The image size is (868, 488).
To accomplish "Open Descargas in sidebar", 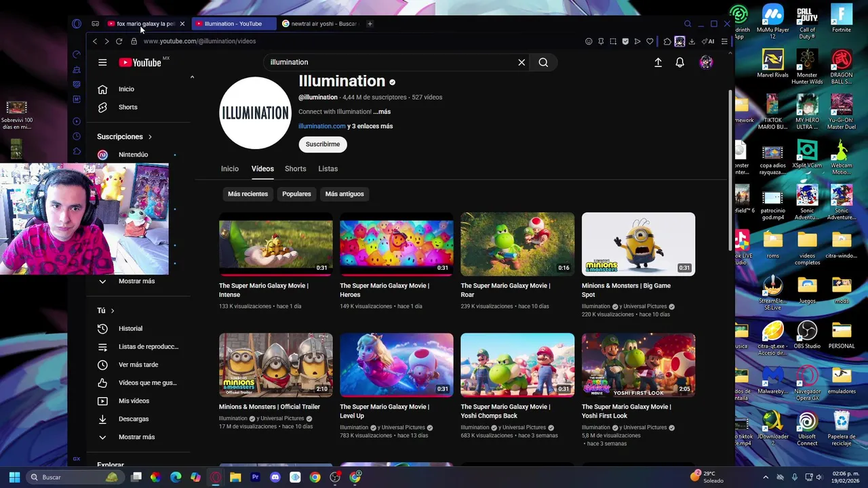I will (140, 419).
